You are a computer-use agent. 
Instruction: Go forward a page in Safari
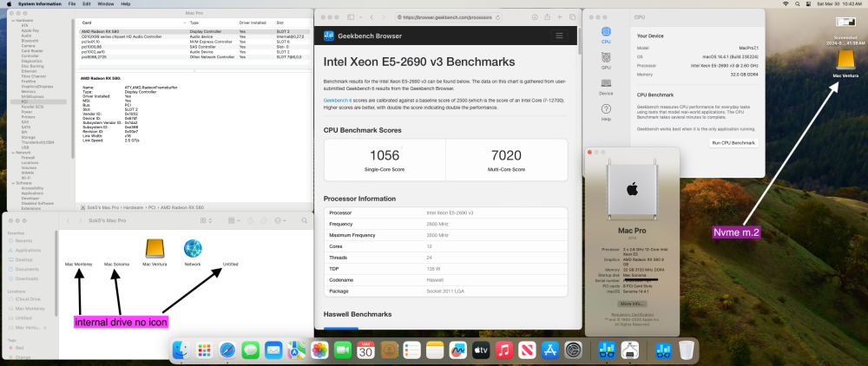(x=385, y=17)
